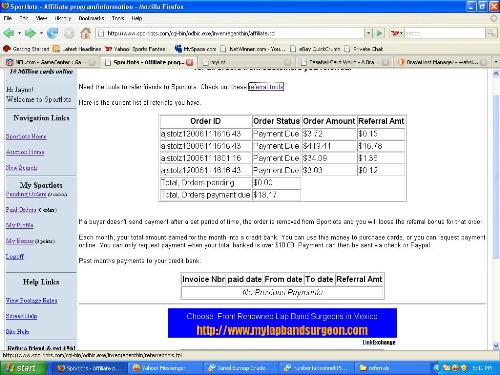This screenshot has width=500, height=375.
Task: Click the scroll down arrow of the page
Action: coord(496,346)
